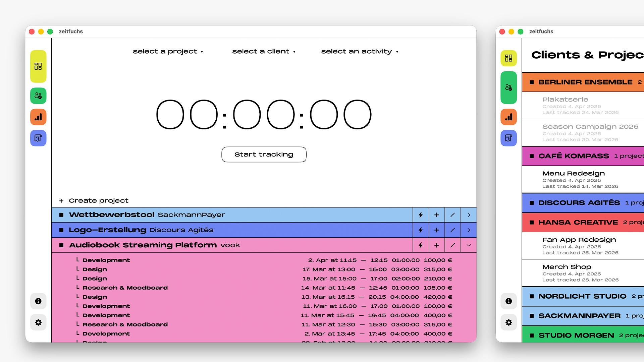
Task: Collapse the Audiobook Streaming Platform entry list
Action: point(469,245)
